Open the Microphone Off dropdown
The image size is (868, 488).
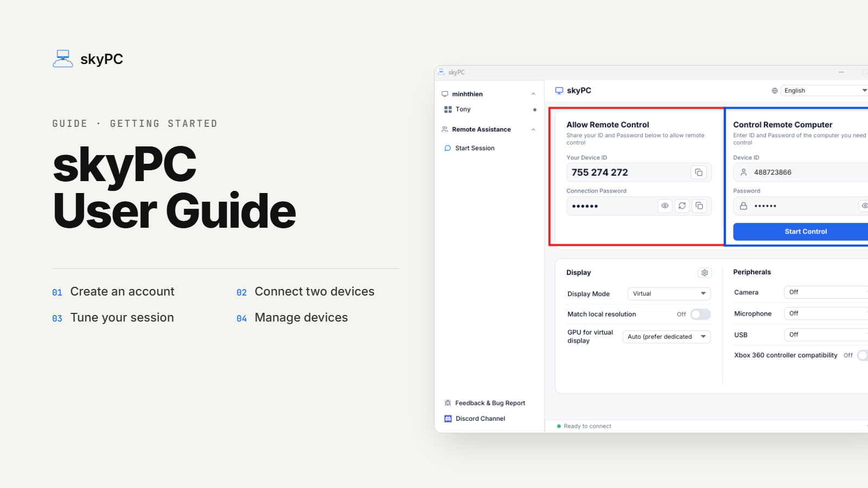826,313
